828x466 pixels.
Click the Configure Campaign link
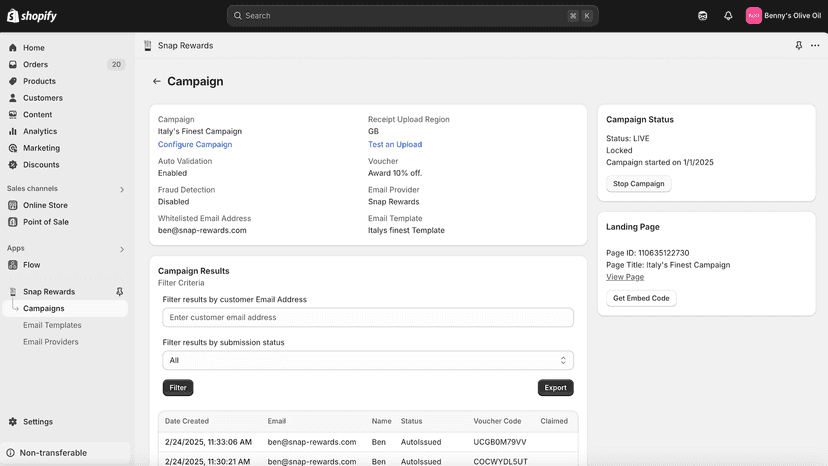(195, 144)
